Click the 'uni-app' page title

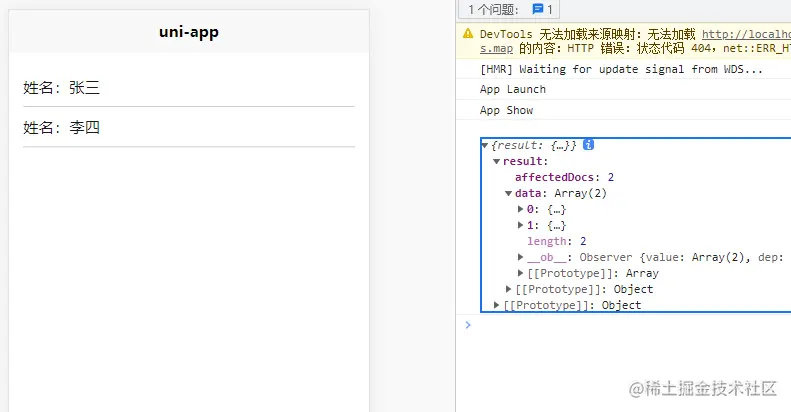189,32
